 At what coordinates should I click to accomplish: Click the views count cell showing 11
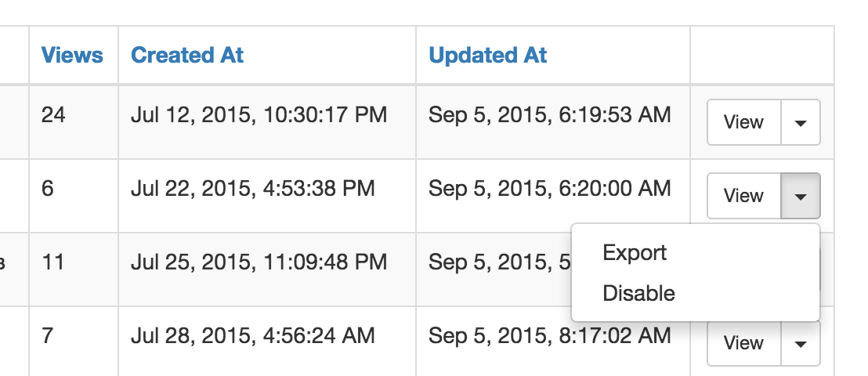pyautogui.click(x=74, y=269)
